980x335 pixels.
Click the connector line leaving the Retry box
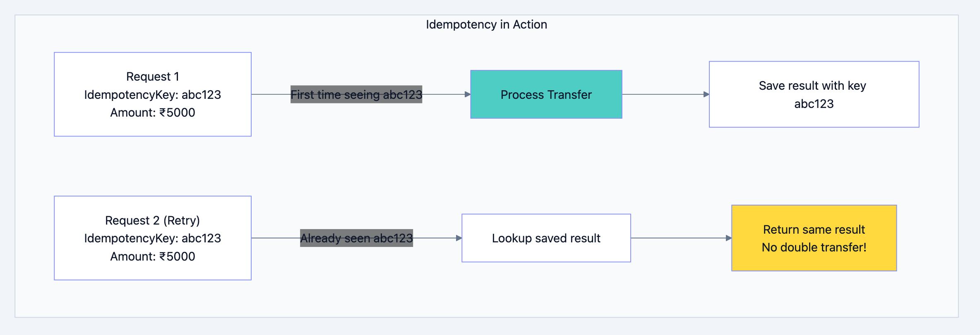275,238
